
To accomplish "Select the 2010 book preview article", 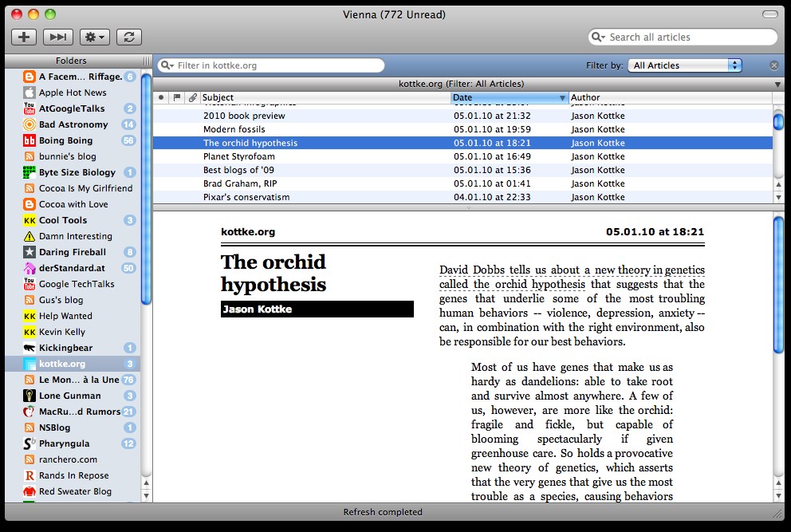I will [x=462, y=116].
